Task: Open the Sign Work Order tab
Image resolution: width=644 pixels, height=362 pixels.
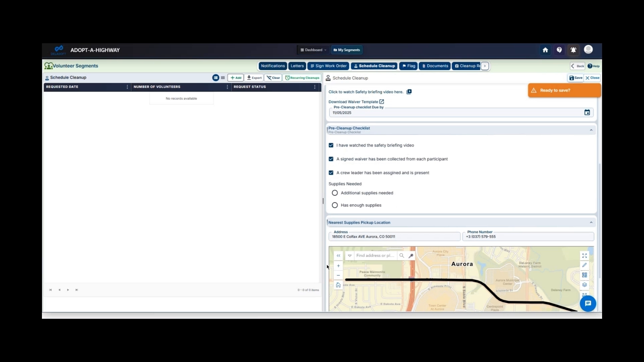Action: point(328,66)
